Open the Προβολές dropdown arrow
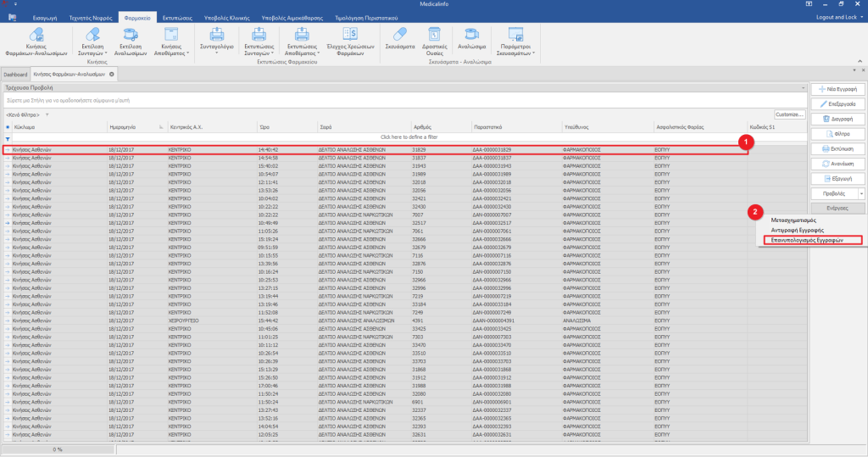 (861, 194)
